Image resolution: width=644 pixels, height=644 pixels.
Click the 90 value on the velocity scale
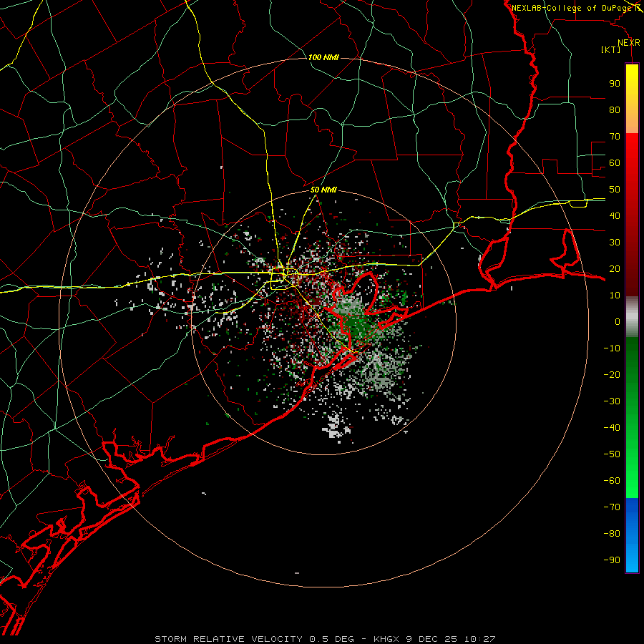tap(615, 84)
